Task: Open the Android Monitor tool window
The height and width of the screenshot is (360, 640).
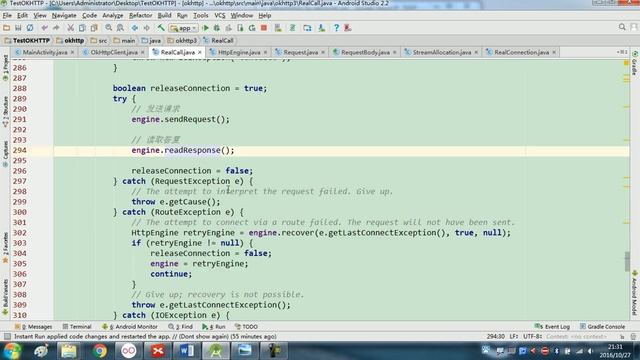Action: [129, 327]
